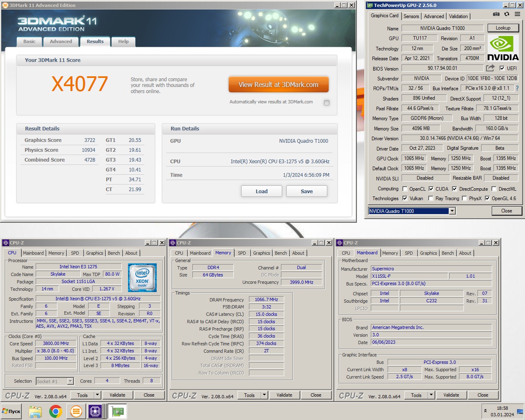Toggle the UEFI checkbox
This screenshot has width=525, height=420.
(x=502, y=68)
